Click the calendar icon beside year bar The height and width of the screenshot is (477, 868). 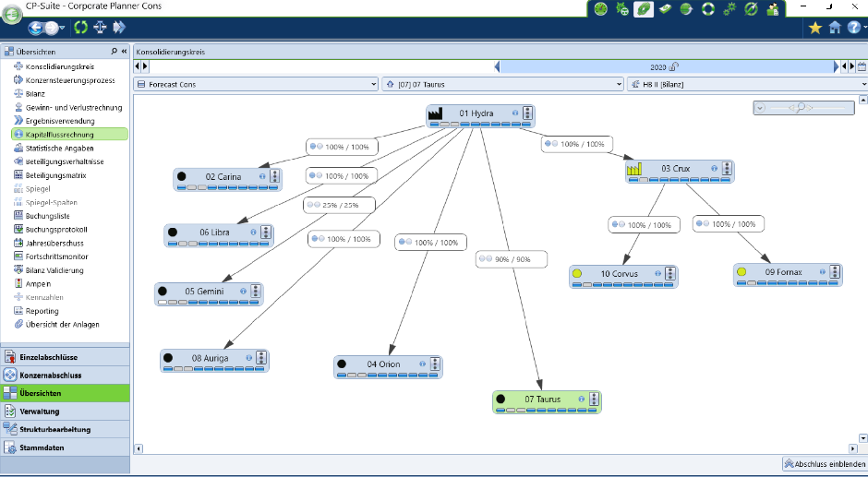[x=862, y=67]
